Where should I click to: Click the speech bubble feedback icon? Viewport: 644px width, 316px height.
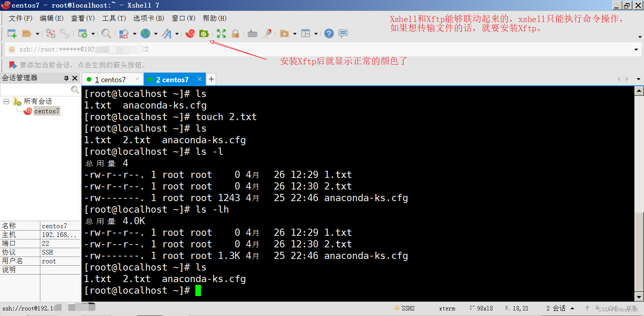click(x=343, y=34)
